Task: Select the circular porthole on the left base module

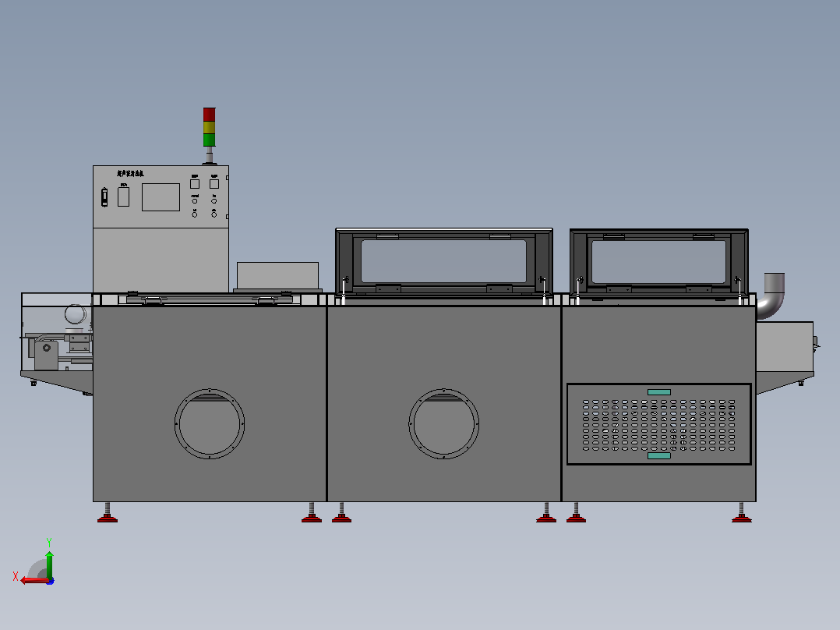Action: [x=210, y=423]
